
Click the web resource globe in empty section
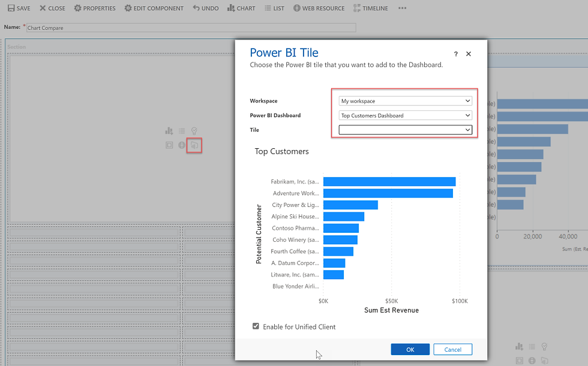[x=182, y=145]
